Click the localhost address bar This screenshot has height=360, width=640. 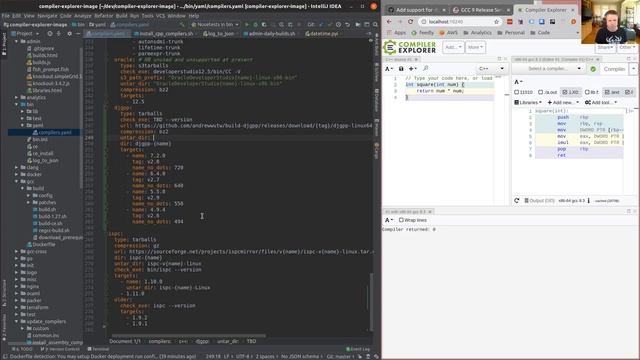(x=459, y=22)
